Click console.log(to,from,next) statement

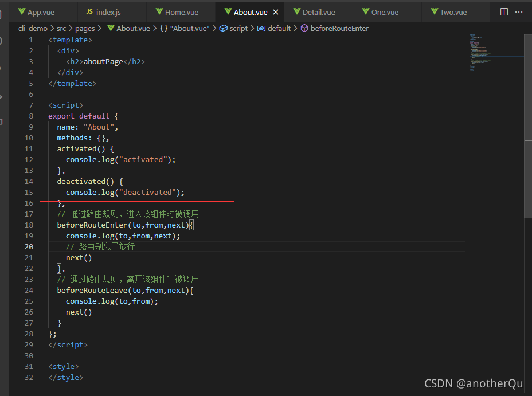(x=123, y=236)
